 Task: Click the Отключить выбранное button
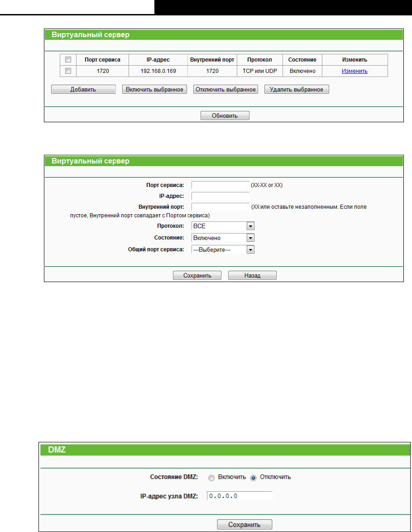225,89
